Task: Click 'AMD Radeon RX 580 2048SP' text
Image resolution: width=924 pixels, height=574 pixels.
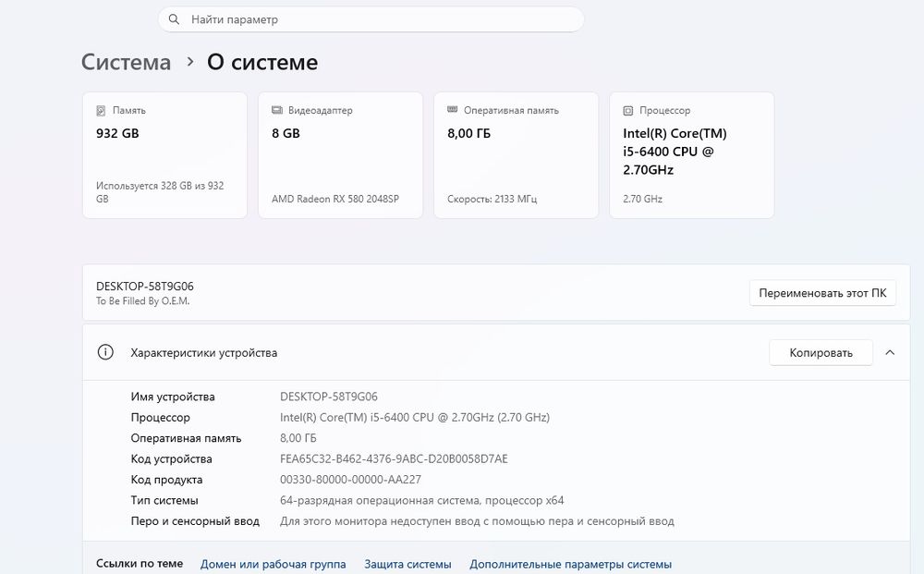Action: [x=335, y=200]
